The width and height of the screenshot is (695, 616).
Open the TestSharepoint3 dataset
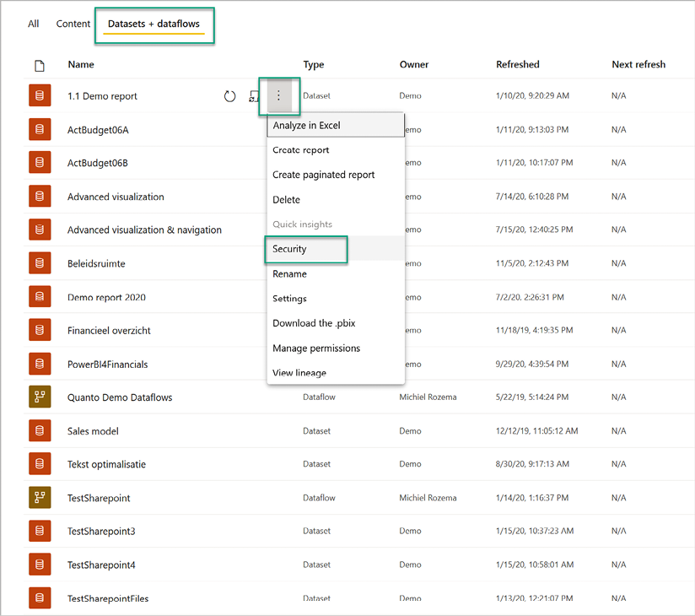[x=101, y=532]
